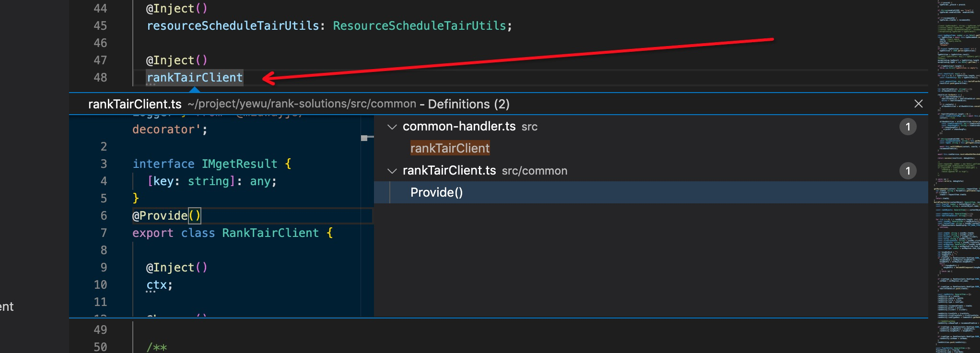This screenshot has width=980, height=353.
Task: Click the peek title file path text
Action: click(302, 104)
